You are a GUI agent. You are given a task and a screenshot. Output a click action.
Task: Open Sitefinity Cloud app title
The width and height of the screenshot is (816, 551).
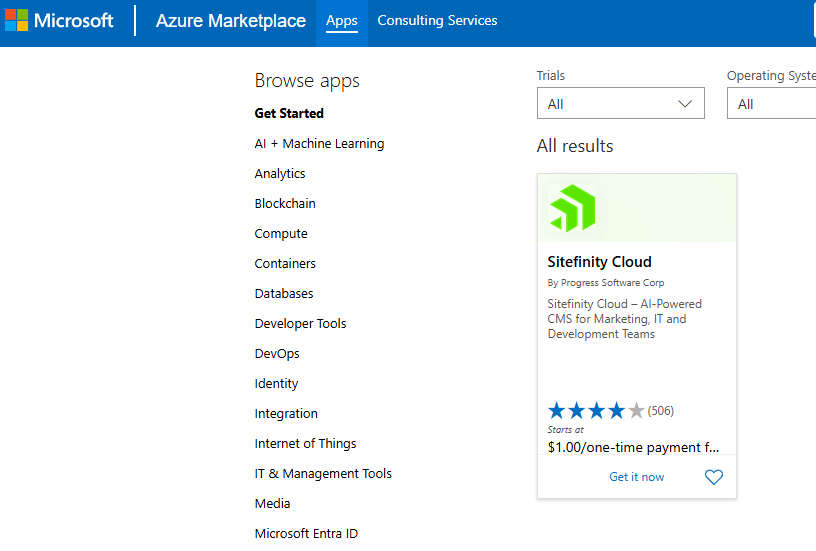(599, 262)
